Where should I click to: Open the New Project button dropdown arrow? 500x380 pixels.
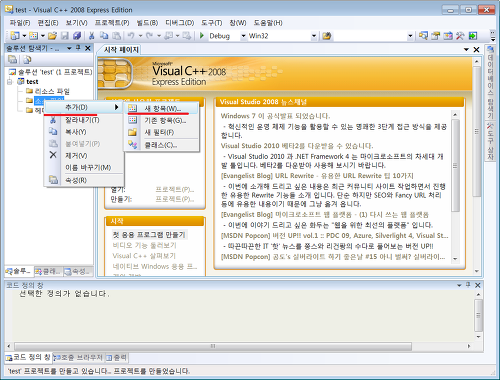tap(24, 36)
